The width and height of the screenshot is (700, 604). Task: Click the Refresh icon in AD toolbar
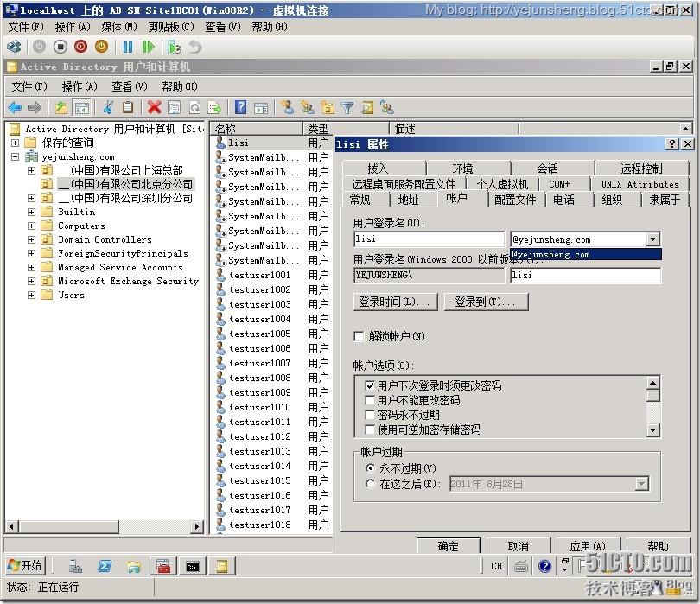click(x=194, y=107)
